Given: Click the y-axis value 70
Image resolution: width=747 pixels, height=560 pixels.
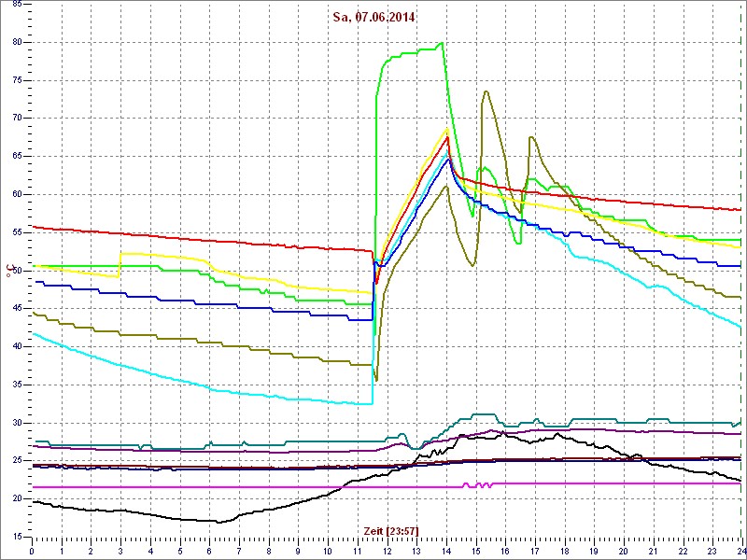Looking at the screenshot, I should coord(16,119).
